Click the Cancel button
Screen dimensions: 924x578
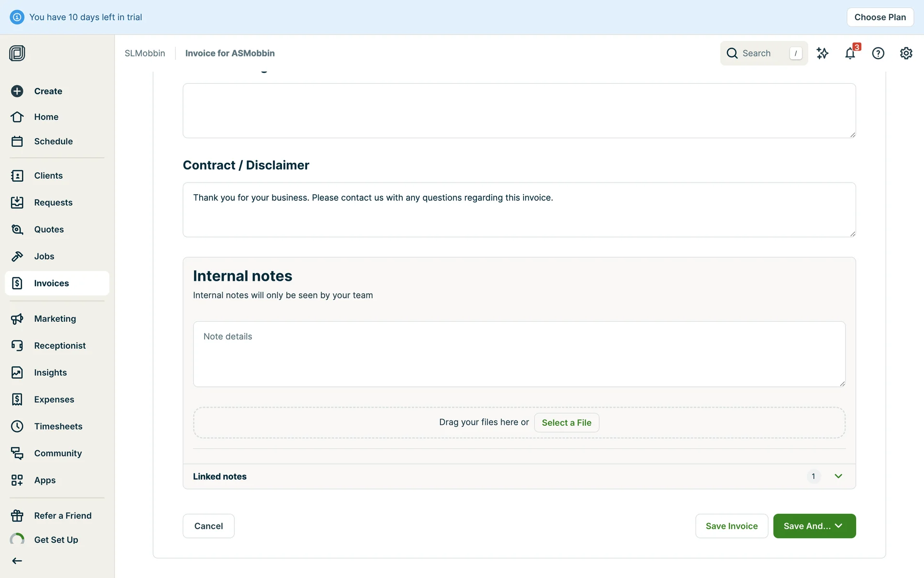pos(208,526)
